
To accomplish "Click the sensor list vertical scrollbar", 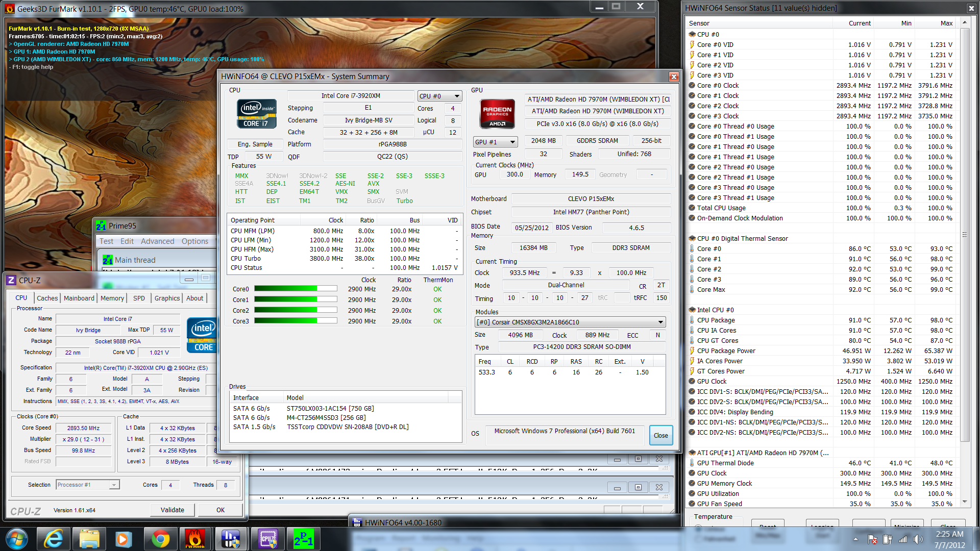I will tap(965, 235).
